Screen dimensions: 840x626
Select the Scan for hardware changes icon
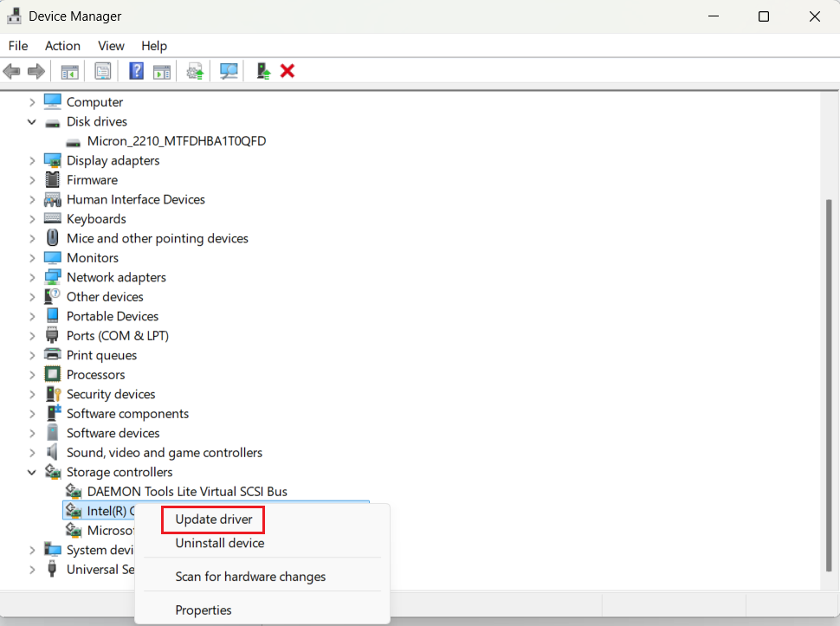point(228,71)
